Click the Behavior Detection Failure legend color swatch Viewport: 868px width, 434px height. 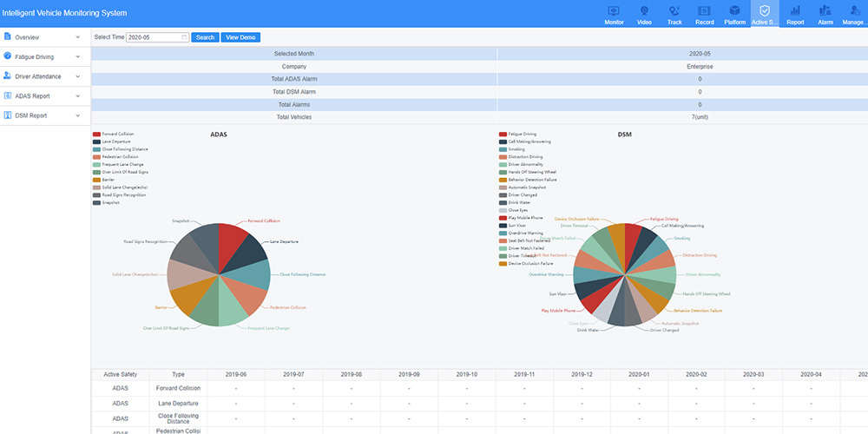[x=503, y=180]
